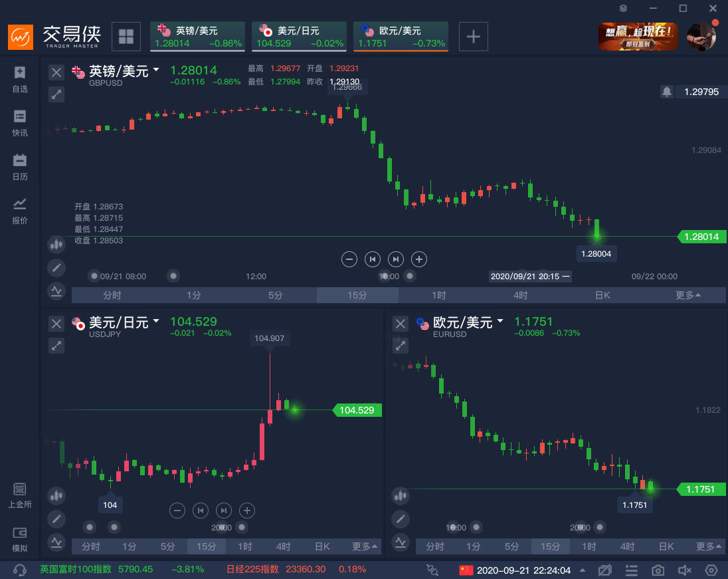Screen dimensions: 728x579
Task: Open the 英镑/美元 symbol dropdown
Action: (156, 70)
